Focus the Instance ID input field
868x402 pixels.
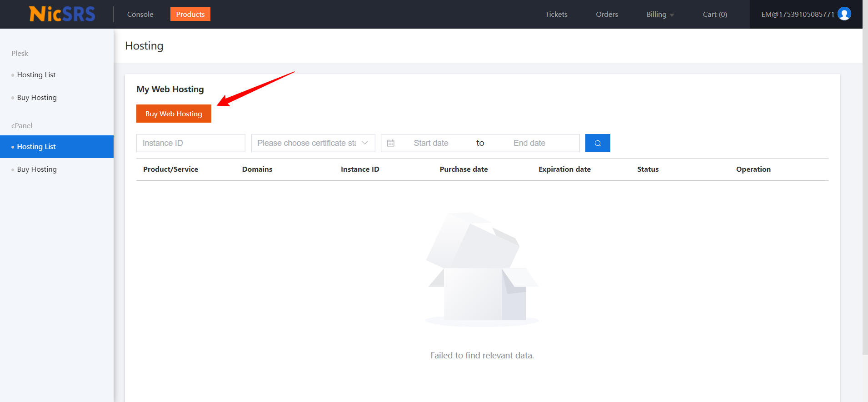tap(191, 143)
